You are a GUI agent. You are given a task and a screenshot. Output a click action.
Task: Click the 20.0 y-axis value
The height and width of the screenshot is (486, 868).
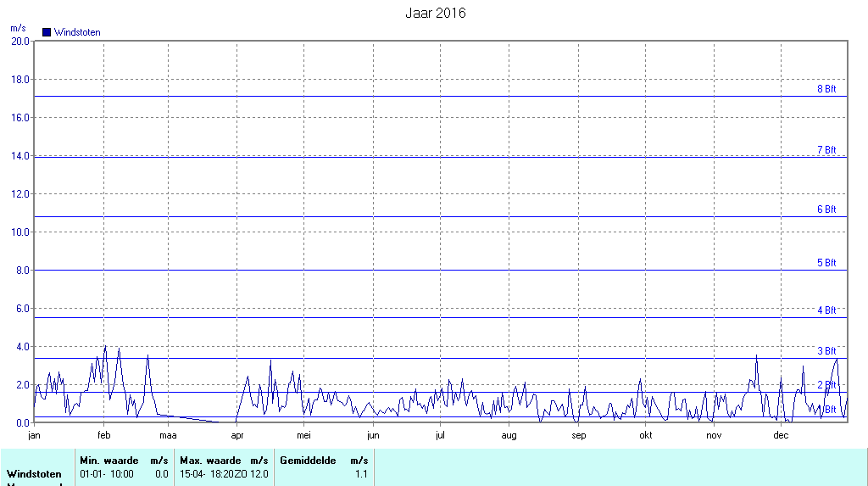pos(19,41)
